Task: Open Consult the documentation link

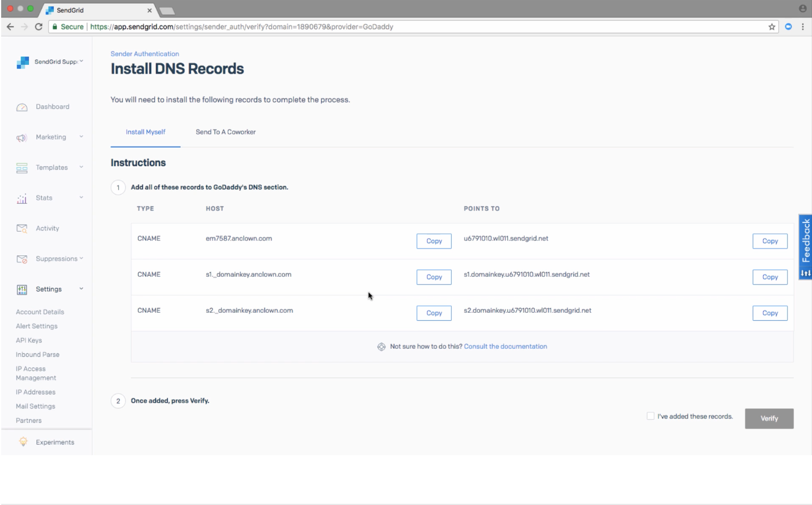Action: pos(505,346)
